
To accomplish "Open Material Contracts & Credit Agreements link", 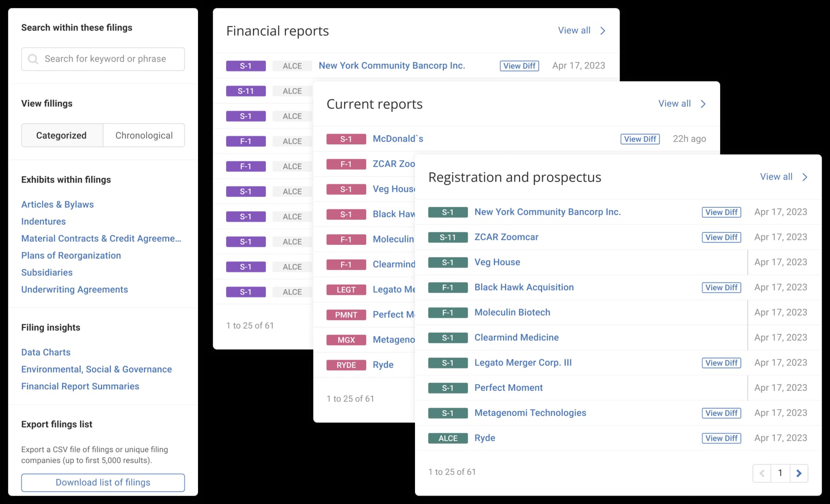I will tap(101, 238).
